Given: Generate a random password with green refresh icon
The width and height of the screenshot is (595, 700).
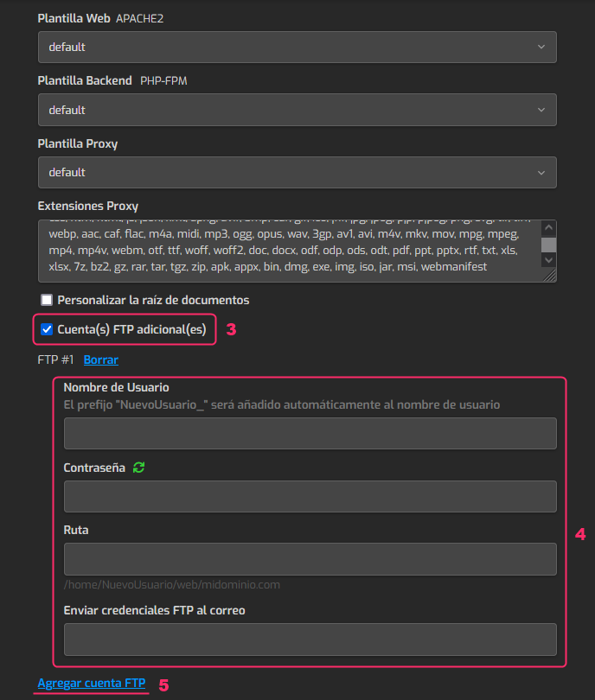Looking at the screenshot, I should click(x=138, y=468).
